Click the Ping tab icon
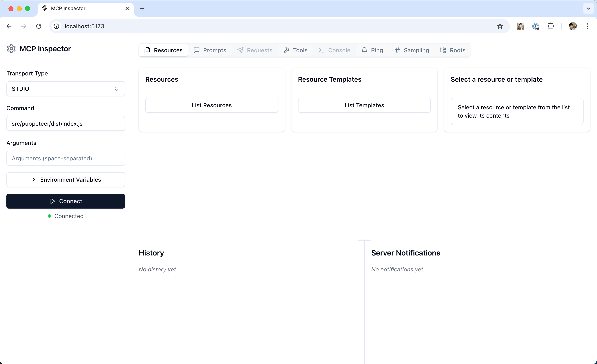This screenshot has width=597, height=364. coord(364,50)
